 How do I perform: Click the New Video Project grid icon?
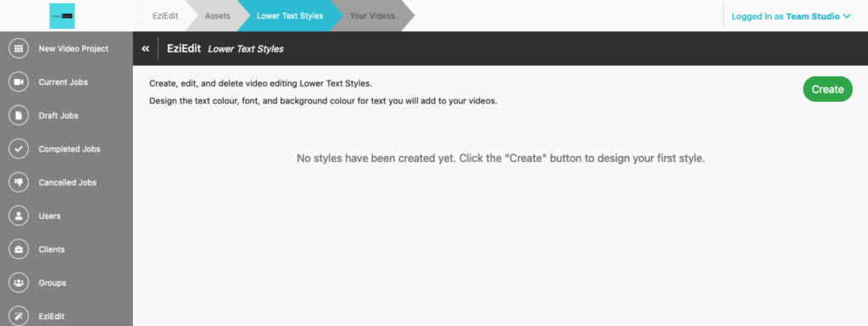19,48
